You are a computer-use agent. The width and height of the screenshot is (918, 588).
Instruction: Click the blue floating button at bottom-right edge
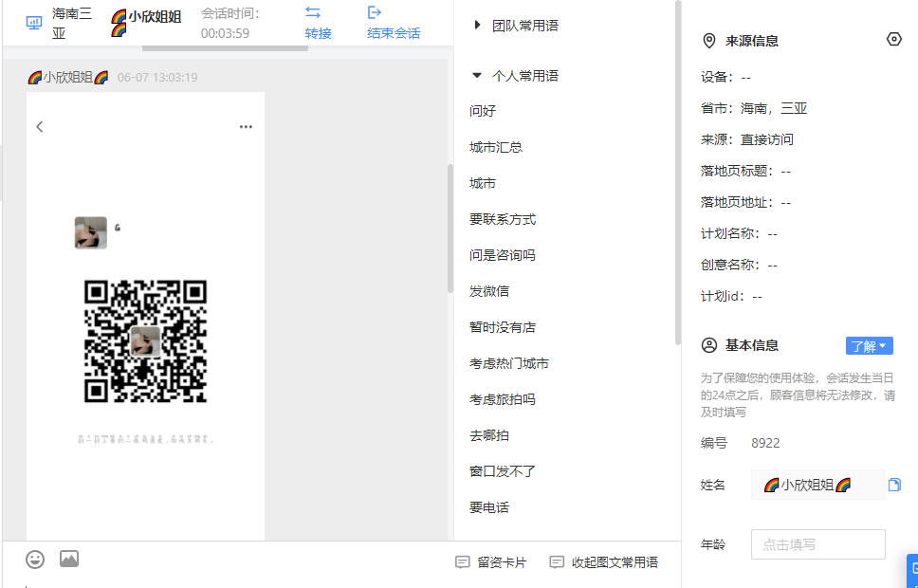[x=912, y=570]
